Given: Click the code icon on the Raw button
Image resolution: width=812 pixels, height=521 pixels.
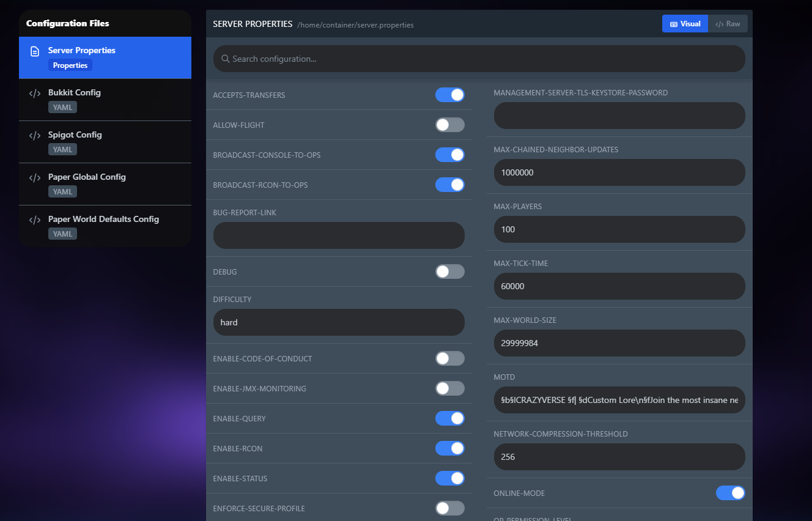Looking at the screenshot, I should point(719,23).
